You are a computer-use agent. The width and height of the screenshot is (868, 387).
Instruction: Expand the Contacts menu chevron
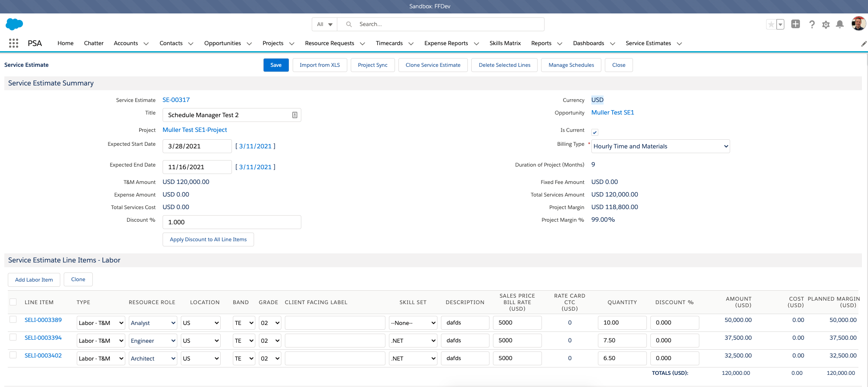click(x=191, y=43)
